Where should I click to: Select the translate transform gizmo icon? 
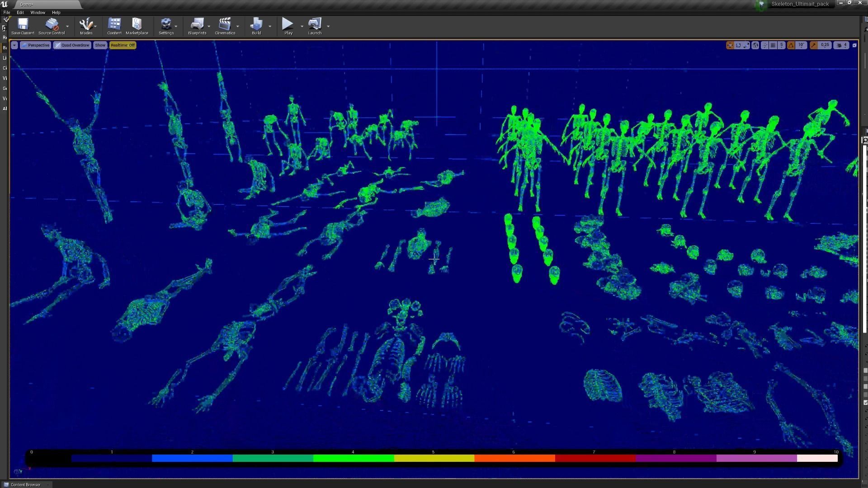(730, 45)
